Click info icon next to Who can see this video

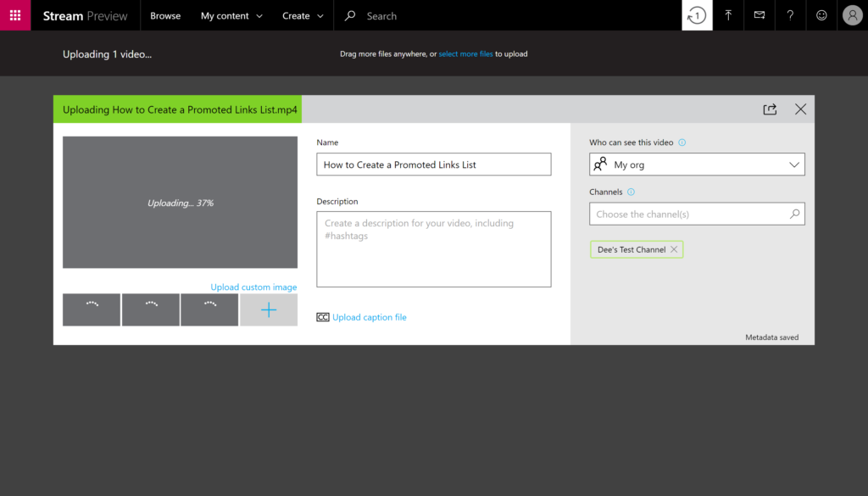point(682,142)
